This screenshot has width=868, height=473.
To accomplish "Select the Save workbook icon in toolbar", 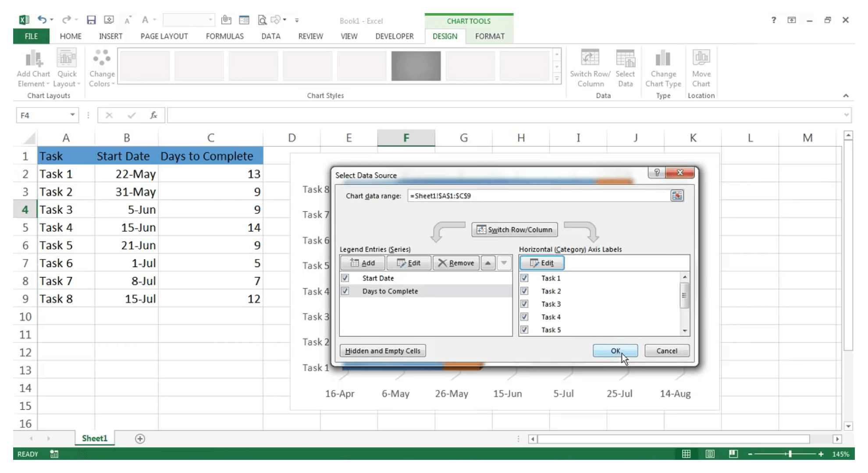I will point(91,21).
